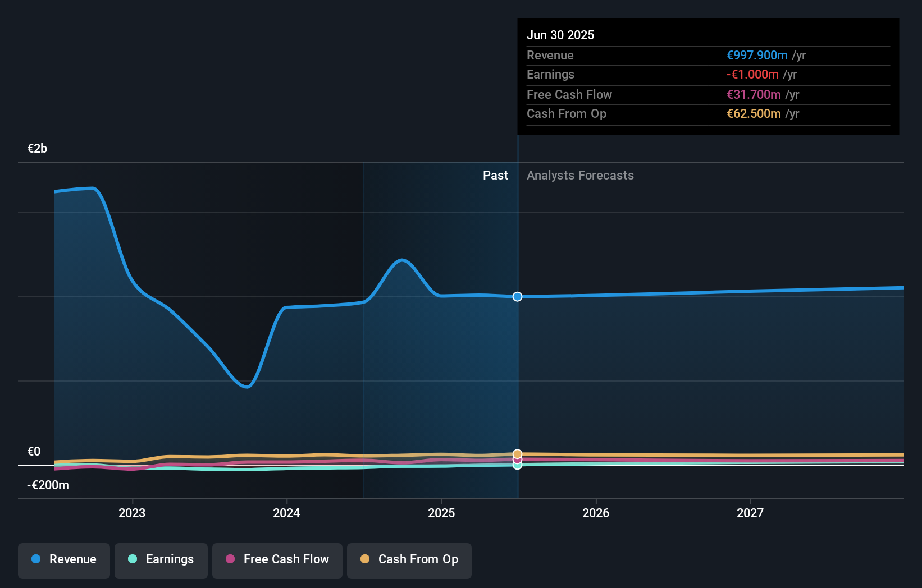This screenshot has width=922, height=588.
Task: Toggle the Revenue series visibility
Action: point(63,561)
